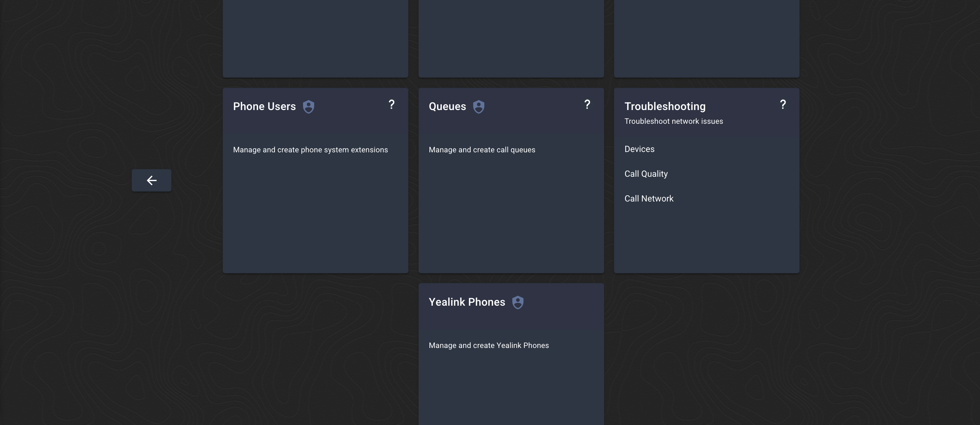Click the back arrow button
Viewport: 980px width, 425px height.
(x=151, y=180)
